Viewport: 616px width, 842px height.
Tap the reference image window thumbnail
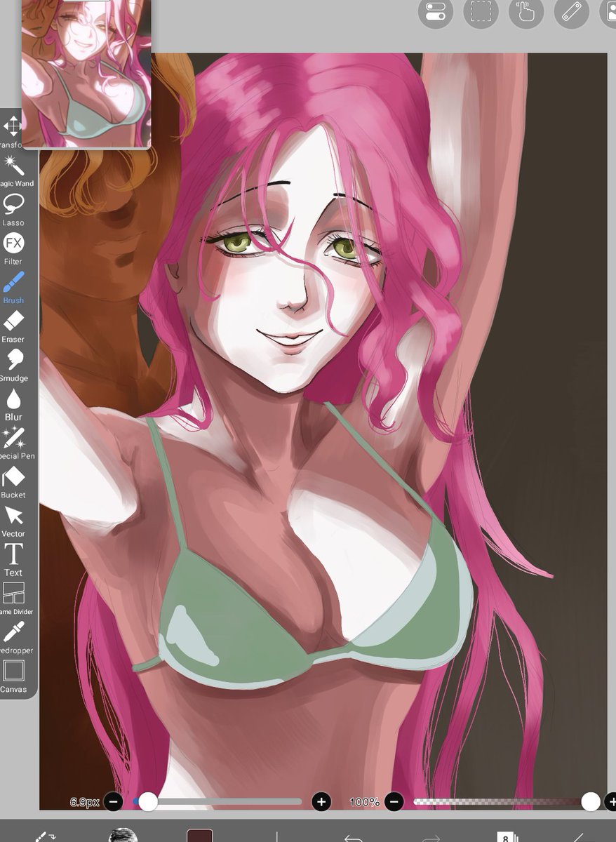coord(86,74)
